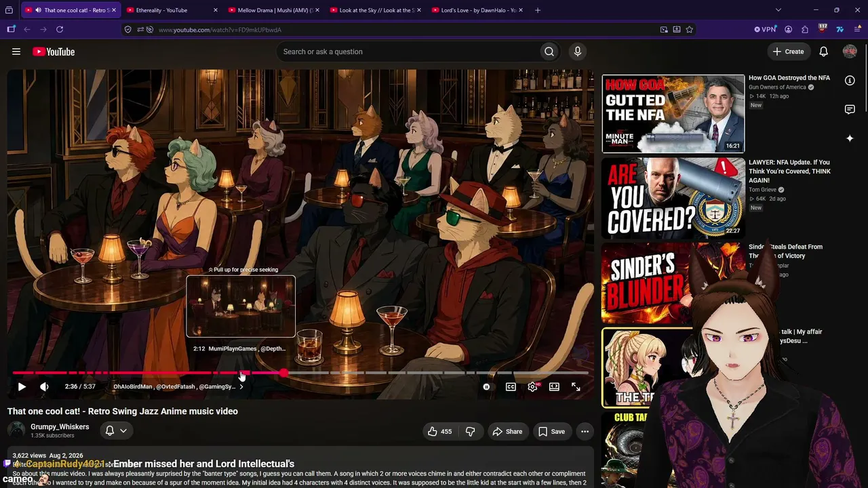This screenshot has height=488, width=868.
Task: Share this video
Action: [507, 431]
